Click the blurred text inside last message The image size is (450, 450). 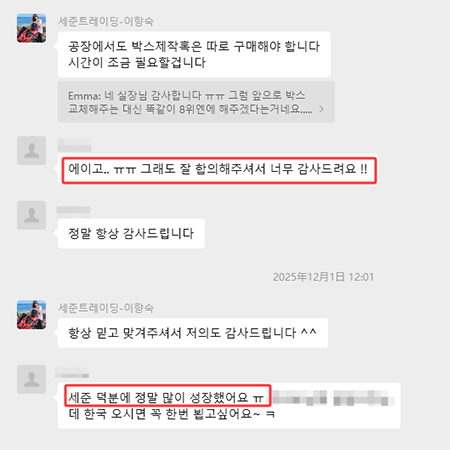[x=334, y=398]
